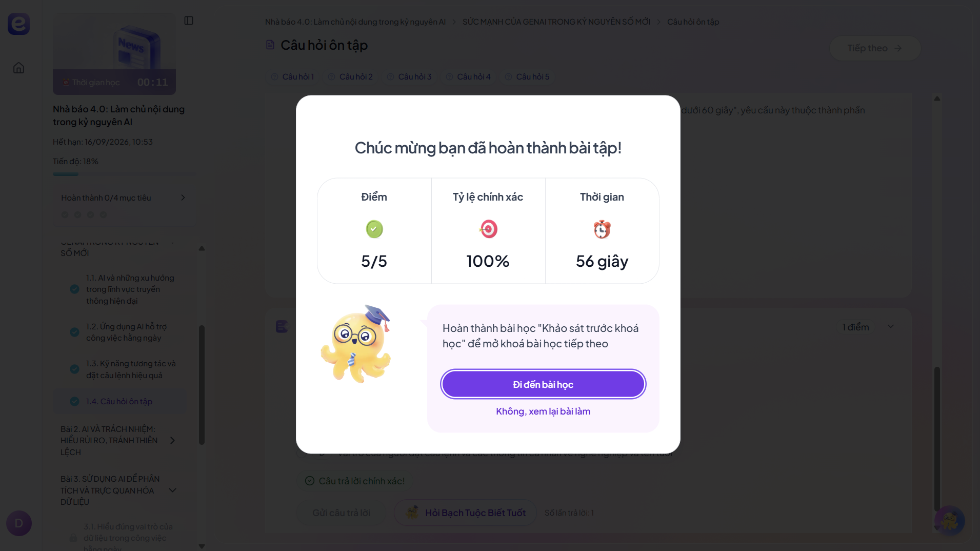Click the Đi đến bài học button
980x551 pixels.
543,384
